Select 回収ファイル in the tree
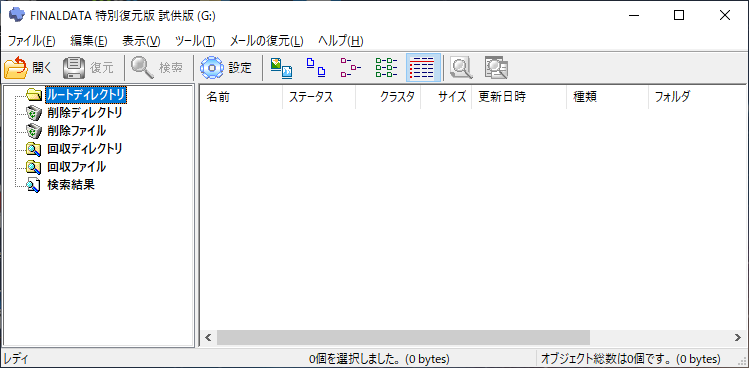Viewport: 749px width, 368px height. [x=76, y=167]
